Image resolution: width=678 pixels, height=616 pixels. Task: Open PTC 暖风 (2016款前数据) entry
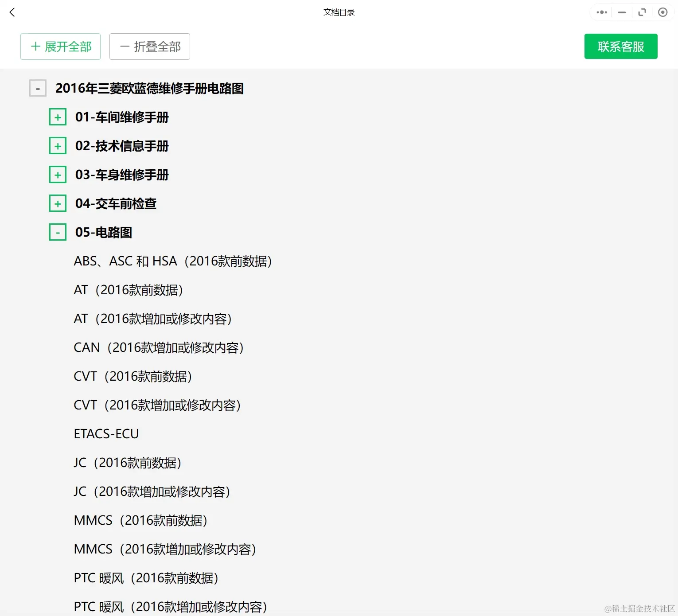point(146,578)
